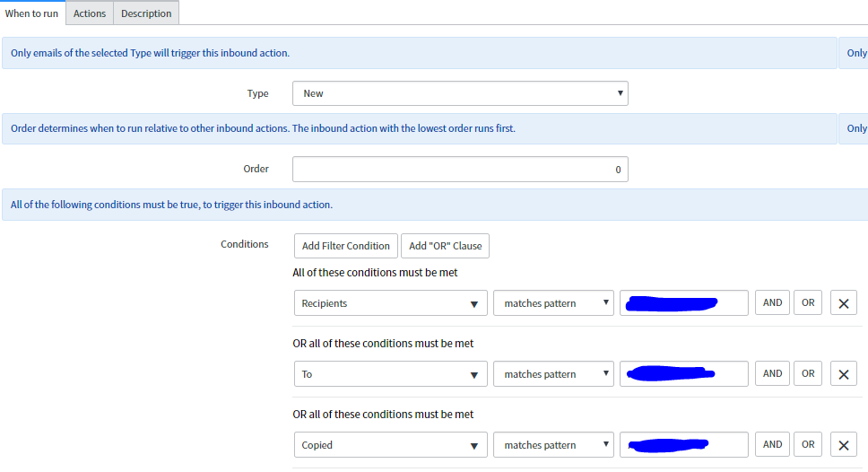Select the When to run tab
Image resolution: width=868 pixels, height=472 pixels.
(x=32, y=13)
